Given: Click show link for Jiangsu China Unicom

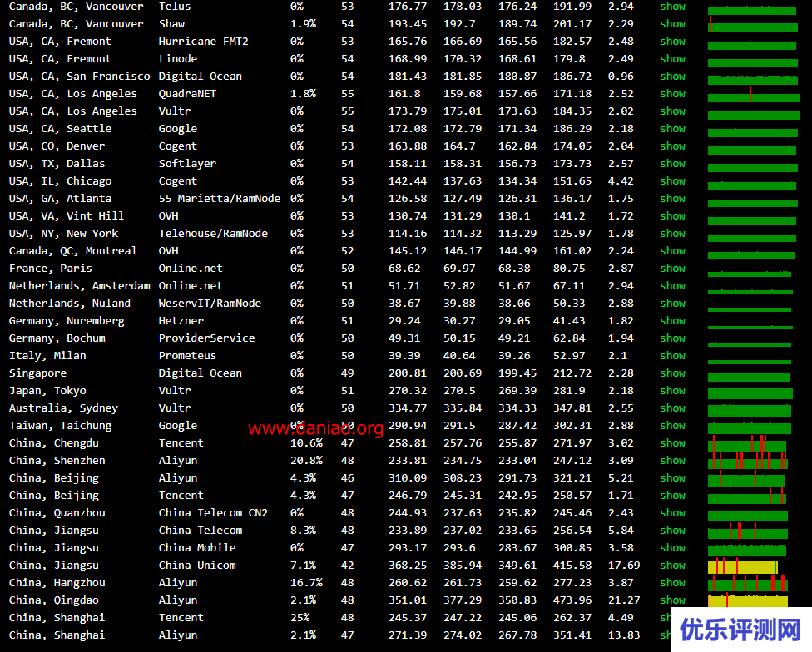Looking at the screenshot, I should pos(672,566).
